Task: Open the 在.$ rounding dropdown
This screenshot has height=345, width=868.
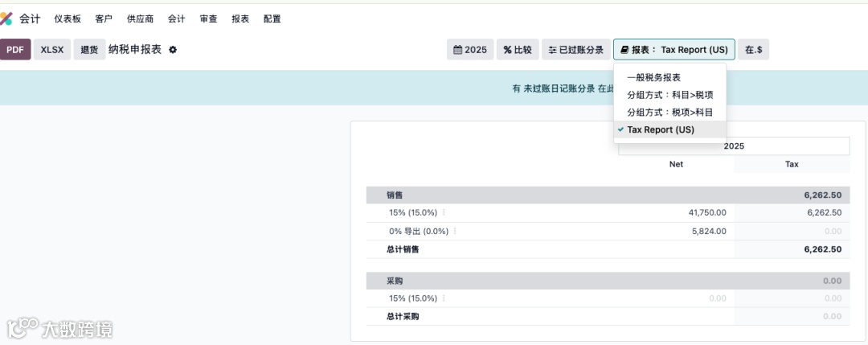Action: pyautogui.click(x=753, y=50)
